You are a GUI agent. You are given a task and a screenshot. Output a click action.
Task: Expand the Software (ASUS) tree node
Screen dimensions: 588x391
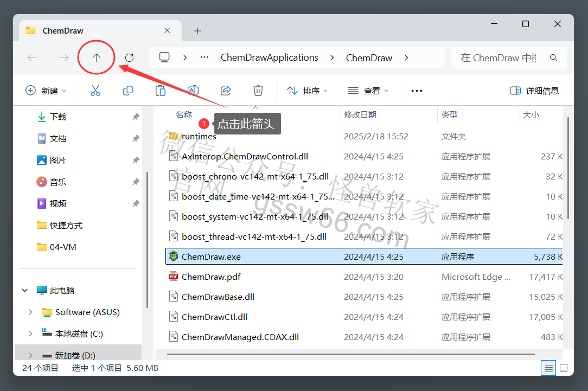click(x=30, y=312)
